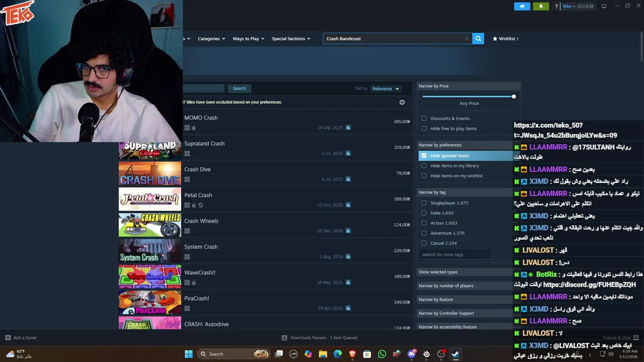Tick the Indie tag checkbox

pyautogui.click(x=424, y=213)
